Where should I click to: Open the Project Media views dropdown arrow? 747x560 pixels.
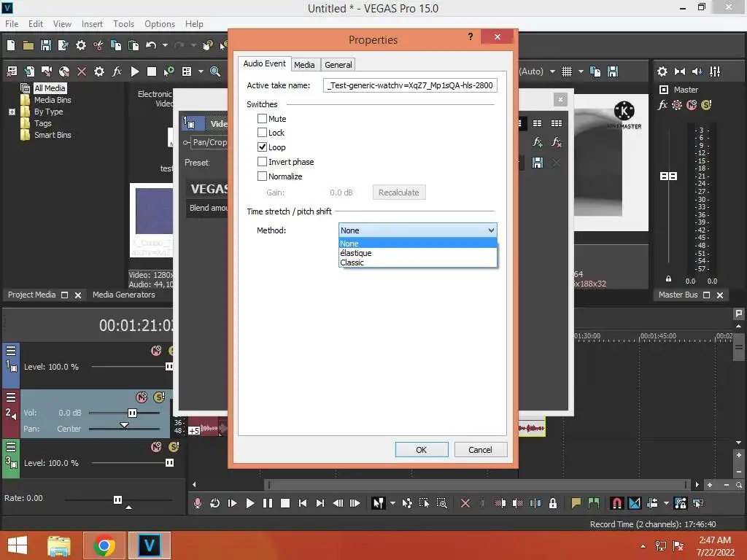pos(201,71)
